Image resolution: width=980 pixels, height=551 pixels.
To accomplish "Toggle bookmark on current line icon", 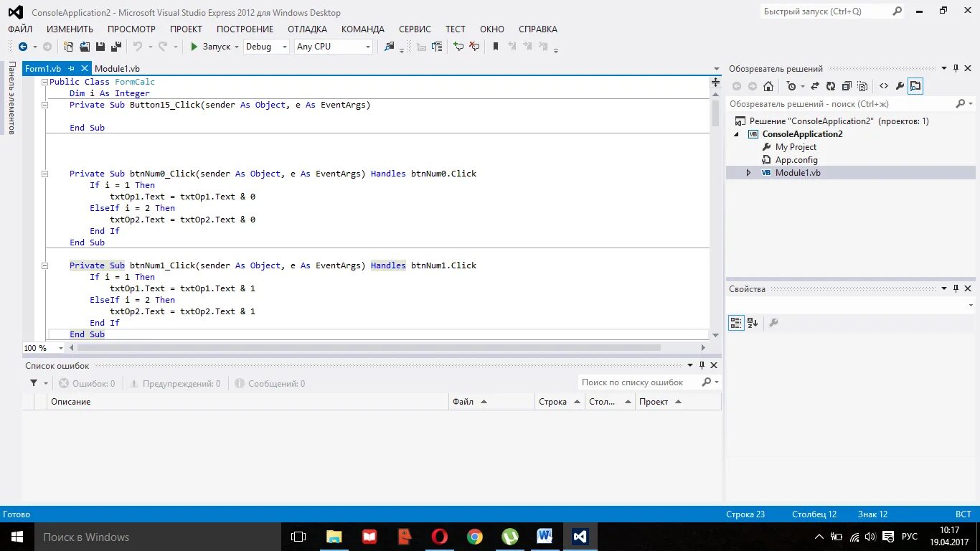I will [495, 47].
